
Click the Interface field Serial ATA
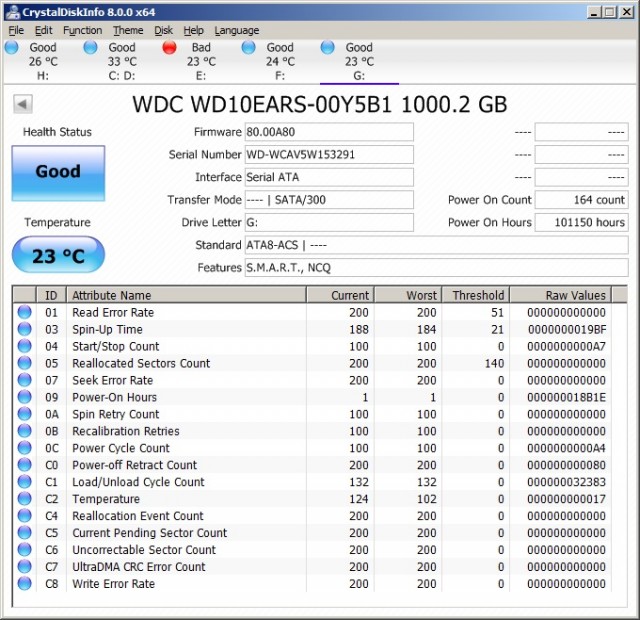329,177
